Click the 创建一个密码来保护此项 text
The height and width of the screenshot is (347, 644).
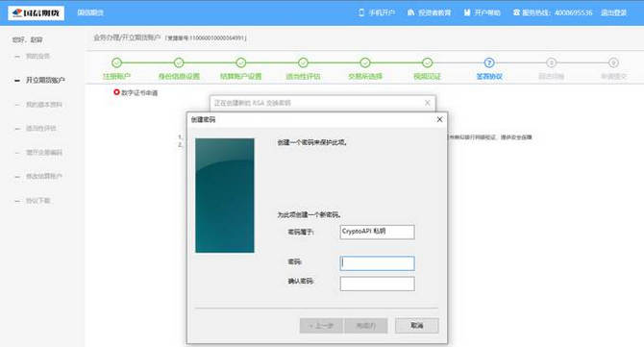point(312,142)
